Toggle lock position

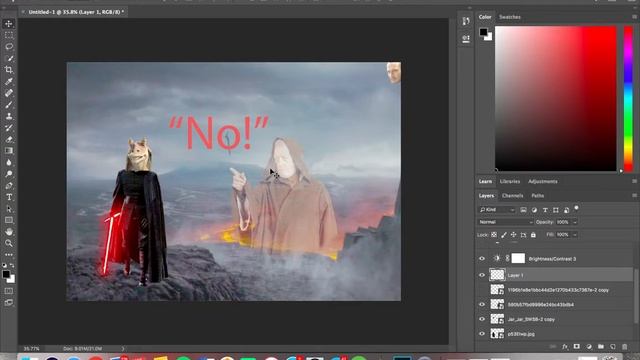pyautogui.click(x=513, y=235)
